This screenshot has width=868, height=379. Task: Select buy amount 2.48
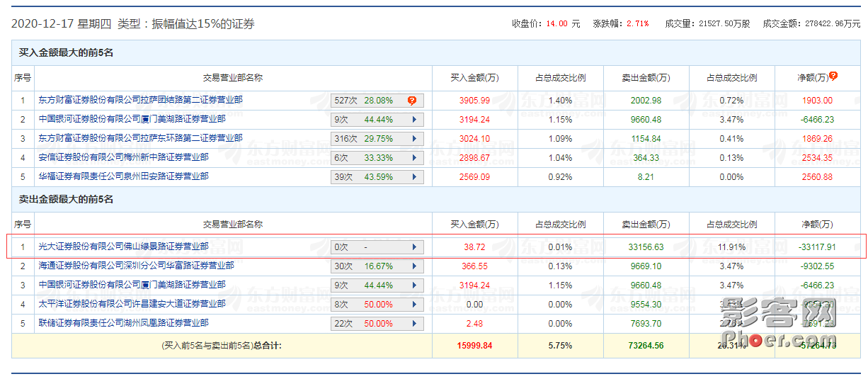[474, 324]
